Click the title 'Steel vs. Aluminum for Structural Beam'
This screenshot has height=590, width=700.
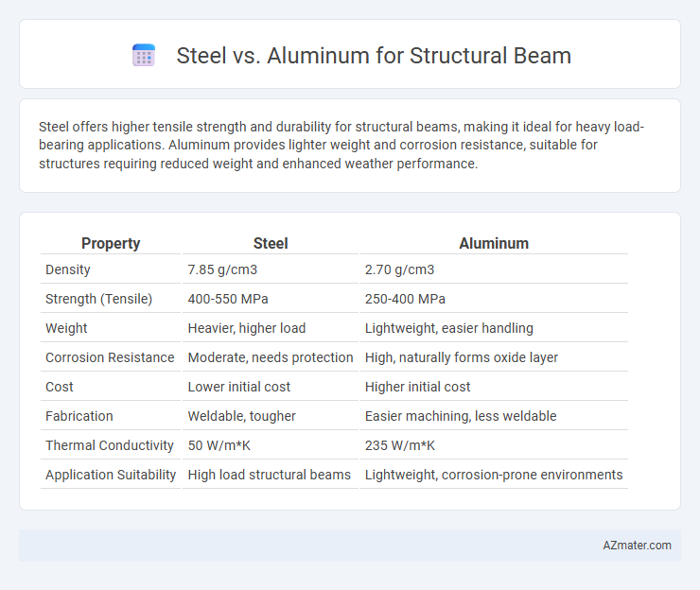(x=374, y=56)
